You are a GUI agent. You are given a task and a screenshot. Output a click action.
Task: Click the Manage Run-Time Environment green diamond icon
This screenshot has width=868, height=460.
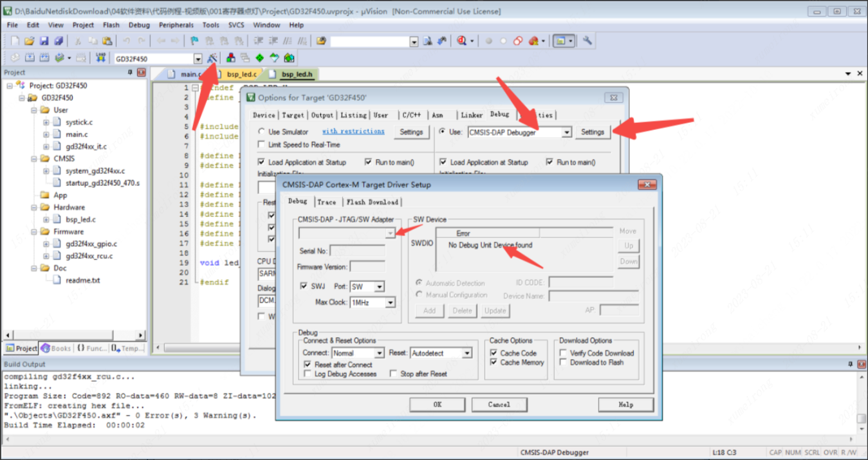[x=259, y=59]
